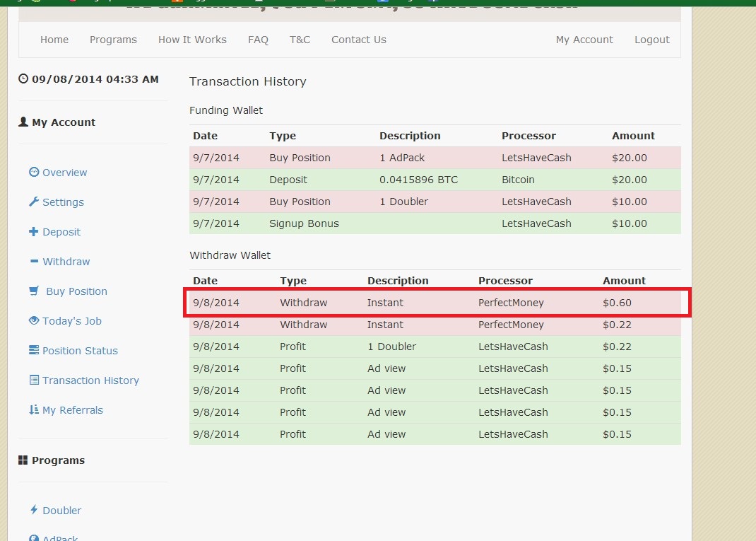756x541 pixels.
Task: Open the How It Works page
Action: pos(192,40)
